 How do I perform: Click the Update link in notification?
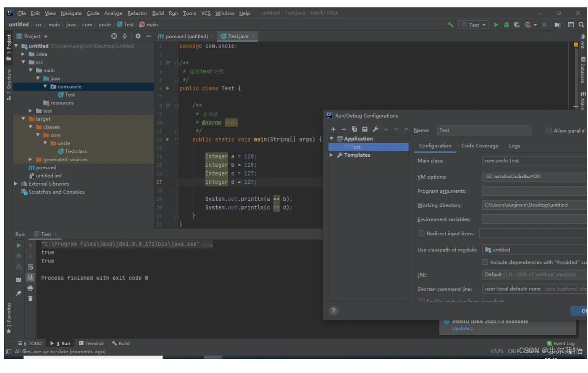(462, 329)
